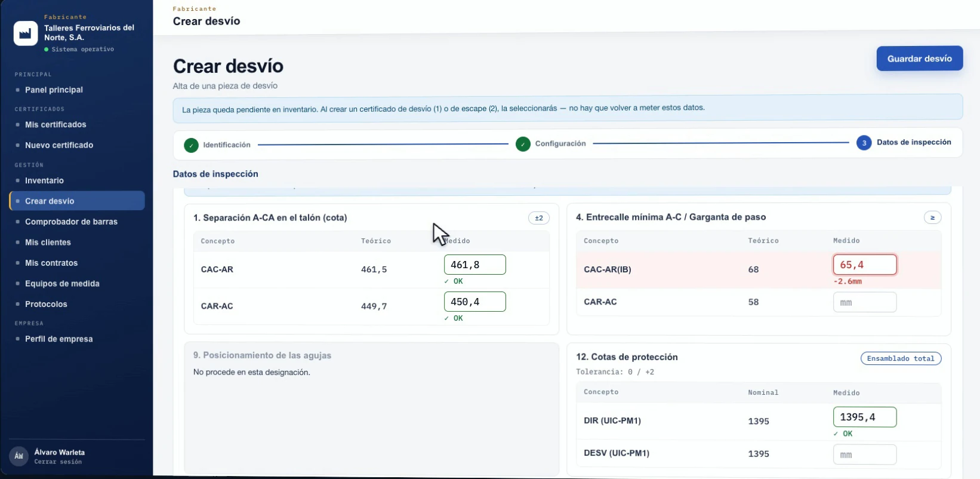Edit the DIR (UIC-PM1) field 1395,4

click(x=865, y=417)
